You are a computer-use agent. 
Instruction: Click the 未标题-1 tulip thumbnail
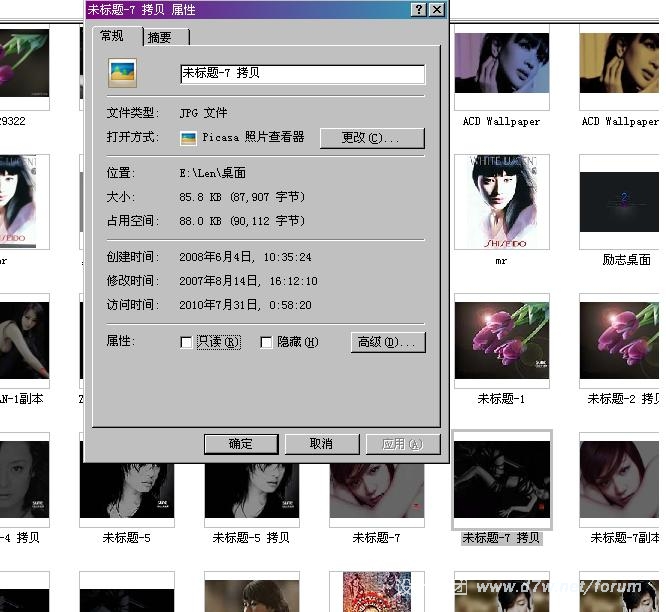[x=501, y=341]
